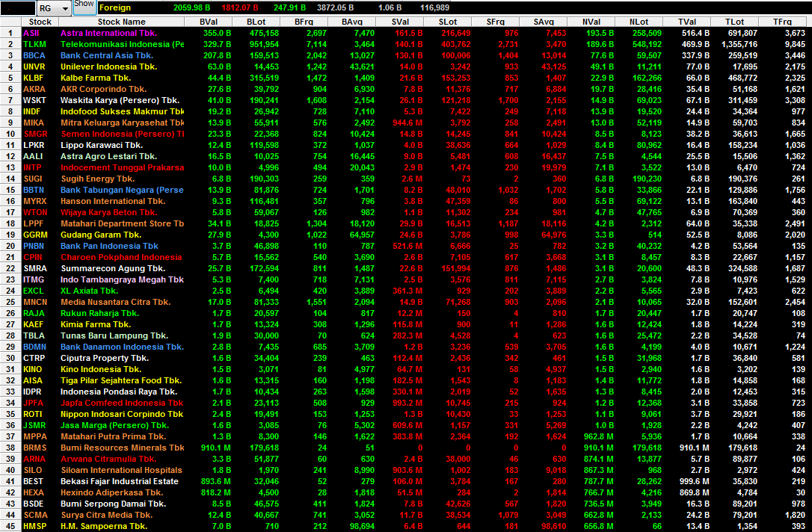Select the MIKA stock code
Image resolution: width=812 pixels, height=532 pixels.
coord(34,123)
